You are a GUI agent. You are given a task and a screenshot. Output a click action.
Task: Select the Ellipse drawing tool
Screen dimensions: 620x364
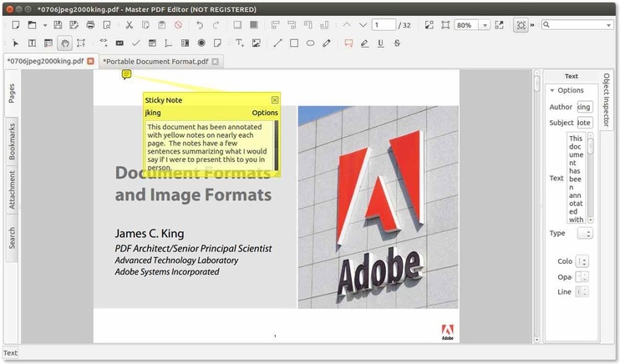click(x=310, y=43)
